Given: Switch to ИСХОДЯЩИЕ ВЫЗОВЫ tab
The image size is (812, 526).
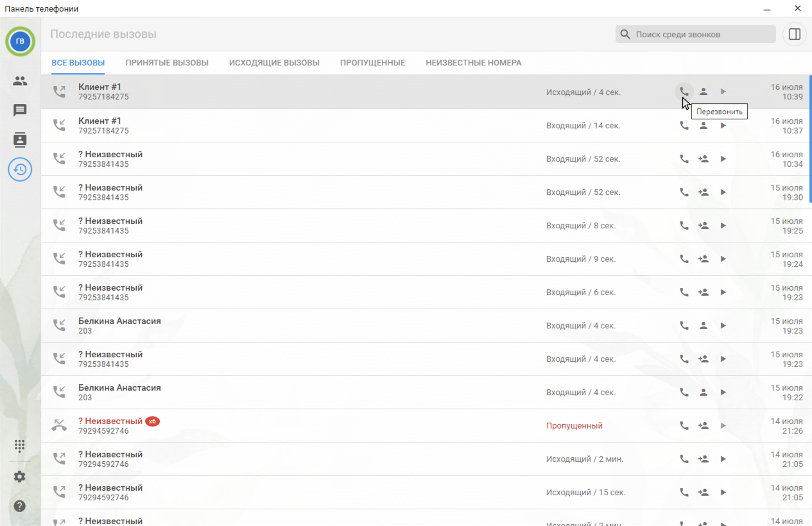Looking at the screenshot, I should tap(274, 63).
